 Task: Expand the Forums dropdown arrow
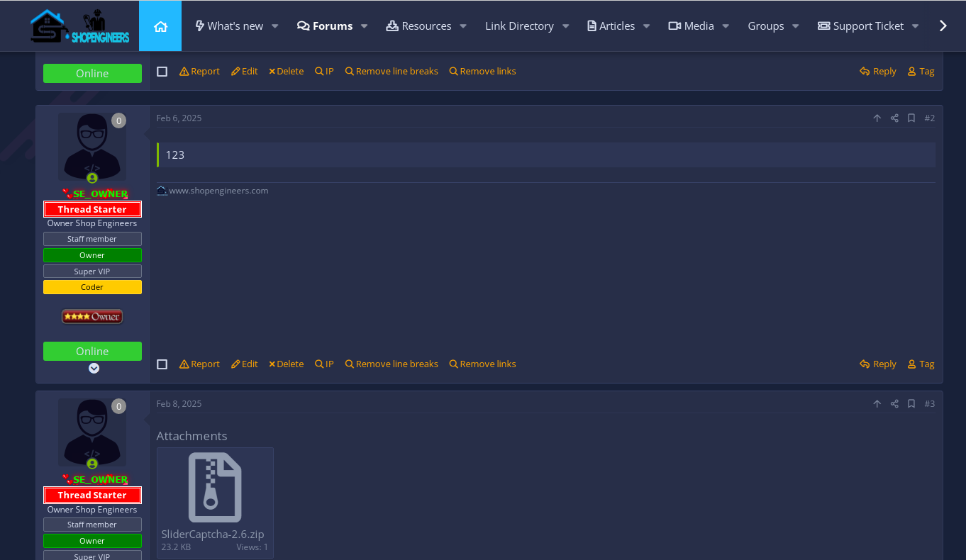pos(365,26)
